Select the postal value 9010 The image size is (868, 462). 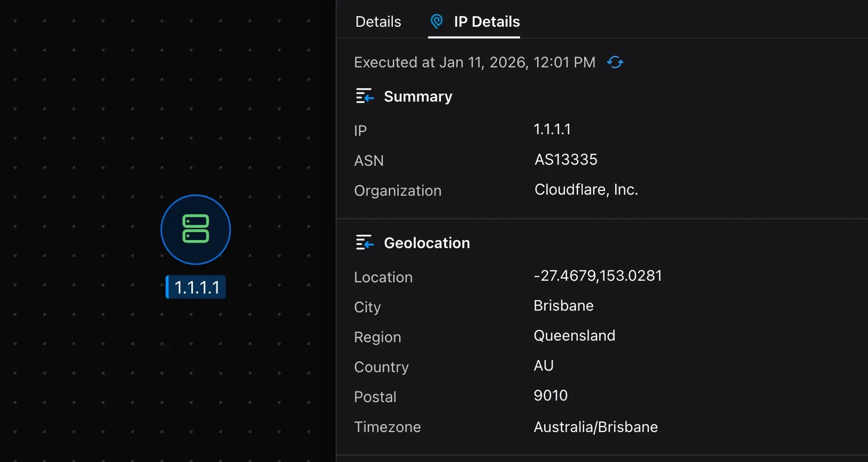(551, 396)
